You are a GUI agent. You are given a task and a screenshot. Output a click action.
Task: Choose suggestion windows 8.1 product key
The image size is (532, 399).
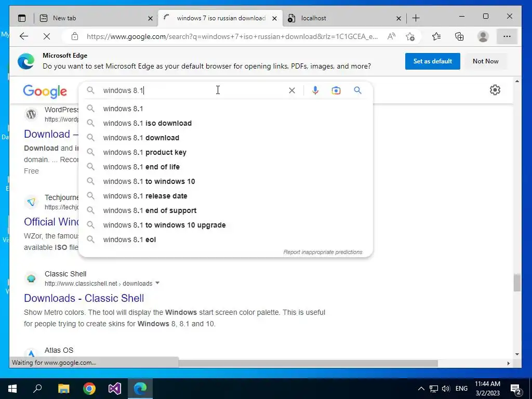225,152
